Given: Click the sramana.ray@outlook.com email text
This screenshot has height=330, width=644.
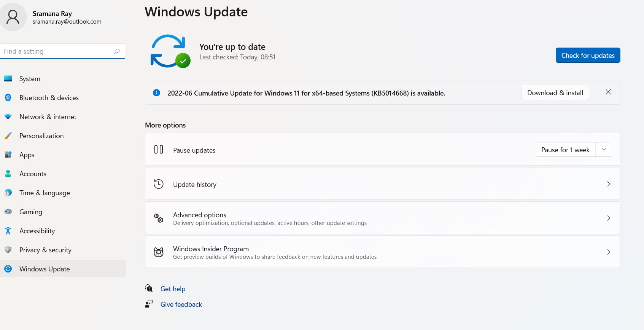Looking at the screenshot, I should tap(67, 22).
